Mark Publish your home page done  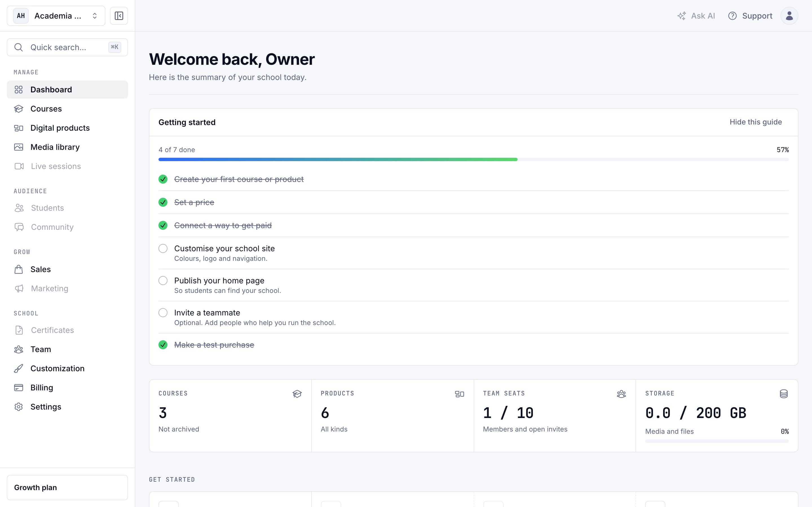[x=163, y=281]
